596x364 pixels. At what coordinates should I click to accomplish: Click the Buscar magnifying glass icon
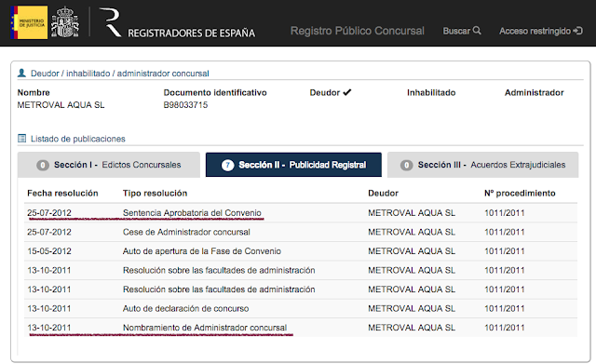click(x=477, y=31)
